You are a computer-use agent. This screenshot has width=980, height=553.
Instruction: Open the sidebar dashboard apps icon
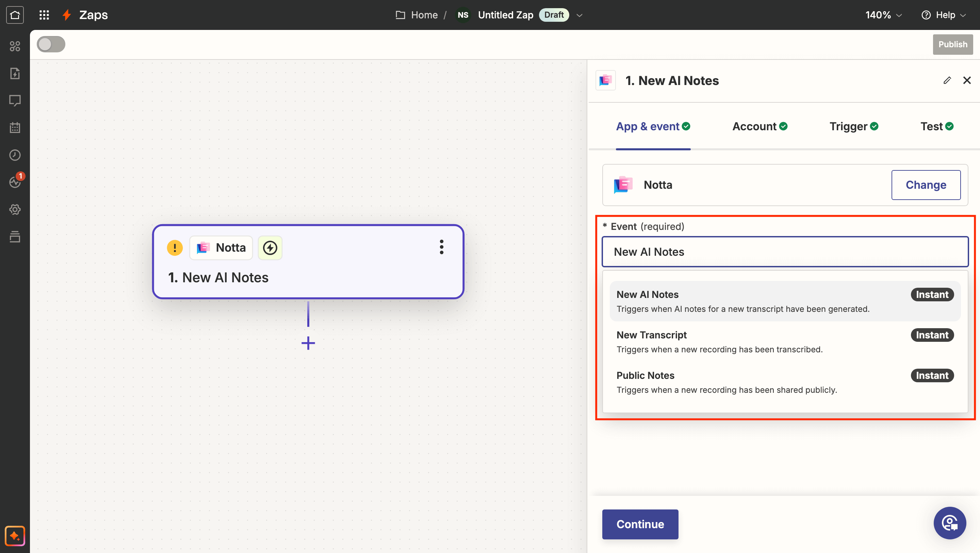coord(15,46)
